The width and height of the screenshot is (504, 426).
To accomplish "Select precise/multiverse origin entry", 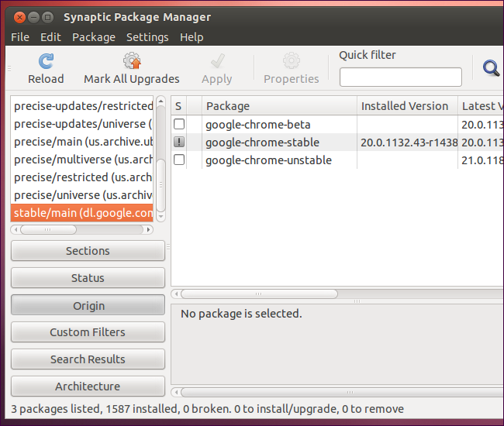I will point(82,160).
